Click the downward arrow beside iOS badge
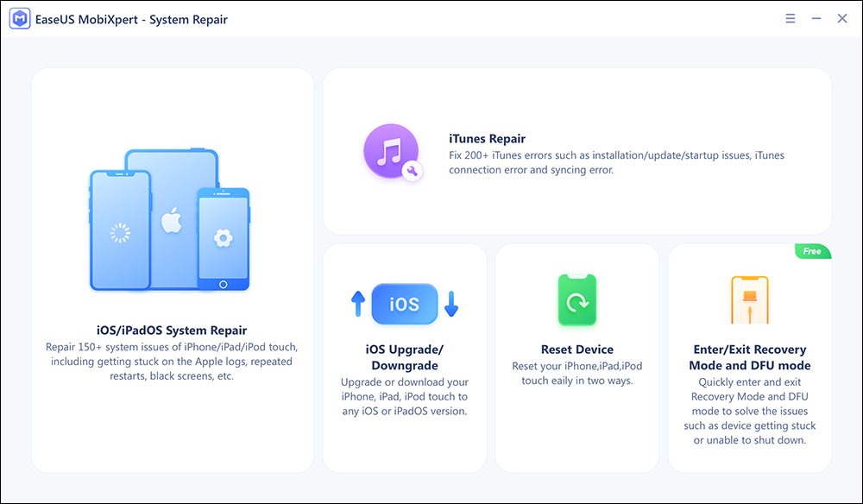Image resolution: width=863 pixels, height=504 pixels. [450, 303]
